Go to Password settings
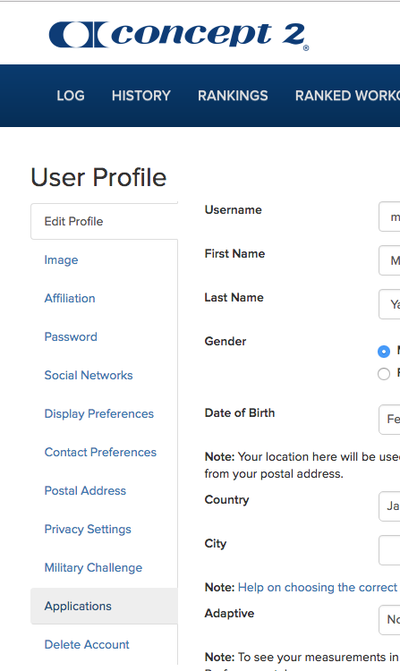The height and width of the screenshot is (671, 400). (71, 337)
